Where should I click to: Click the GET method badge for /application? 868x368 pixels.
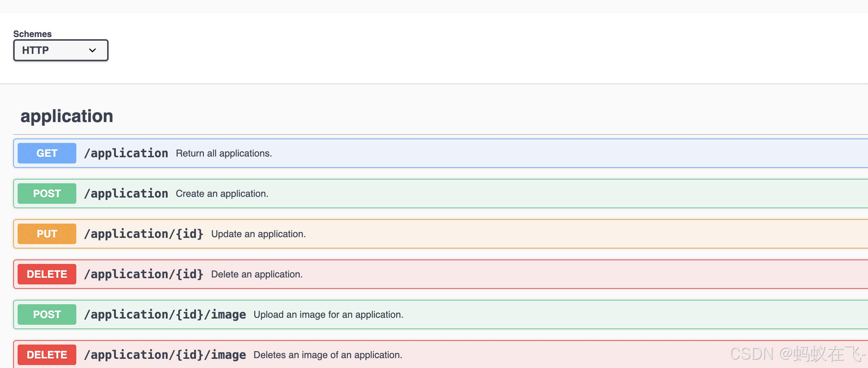(x=47, y=153)
